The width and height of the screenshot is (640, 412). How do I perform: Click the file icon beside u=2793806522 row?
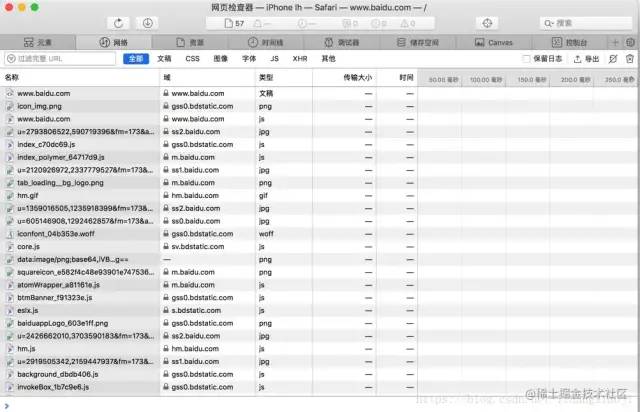pos(10,131)
